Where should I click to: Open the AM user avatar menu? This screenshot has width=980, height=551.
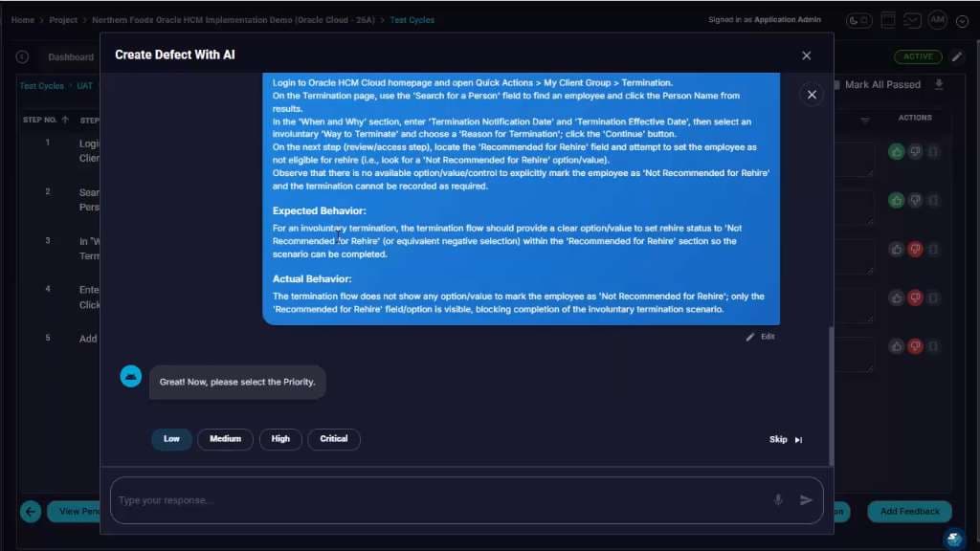tap(938, 20)
